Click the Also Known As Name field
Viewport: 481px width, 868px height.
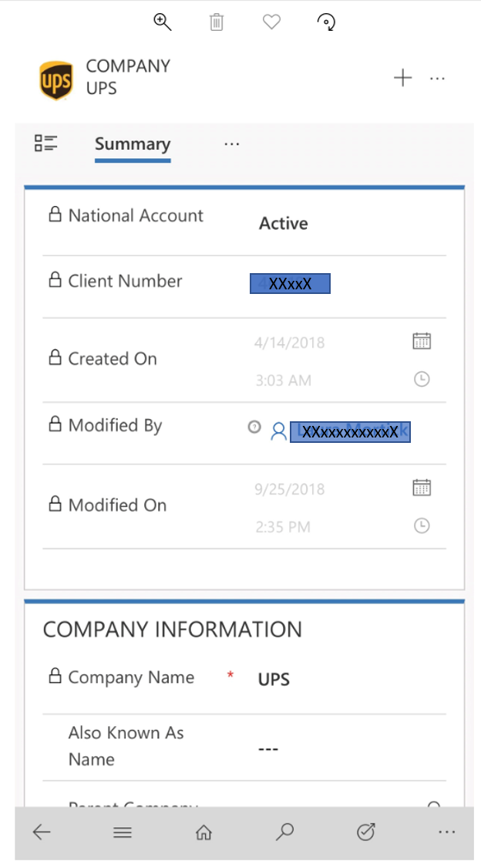244,748
